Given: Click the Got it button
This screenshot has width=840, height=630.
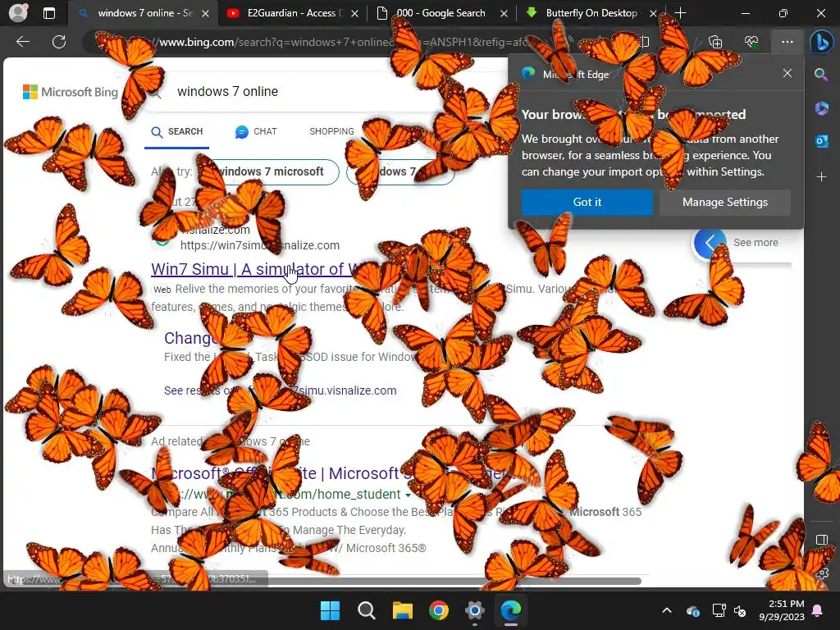Looking at the screenshot, I should click(x=587, y=202).
